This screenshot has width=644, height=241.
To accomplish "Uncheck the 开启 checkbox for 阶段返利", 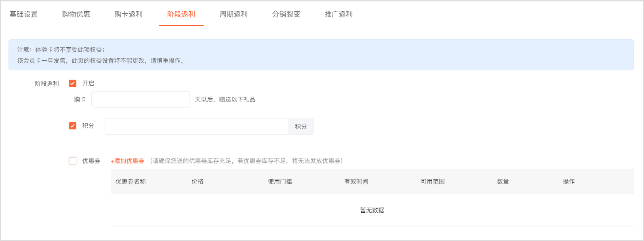I will [x=73, y=83].
